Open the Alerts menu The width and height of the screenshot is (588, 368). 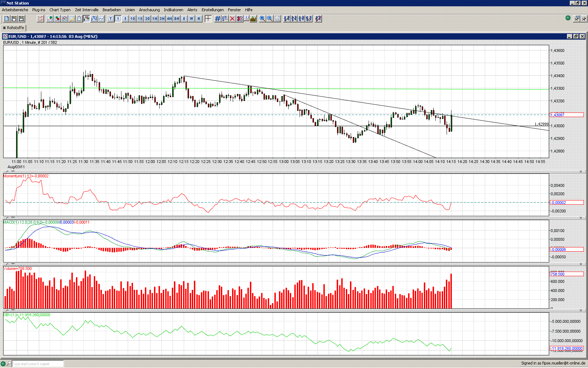tap(192, 10)
